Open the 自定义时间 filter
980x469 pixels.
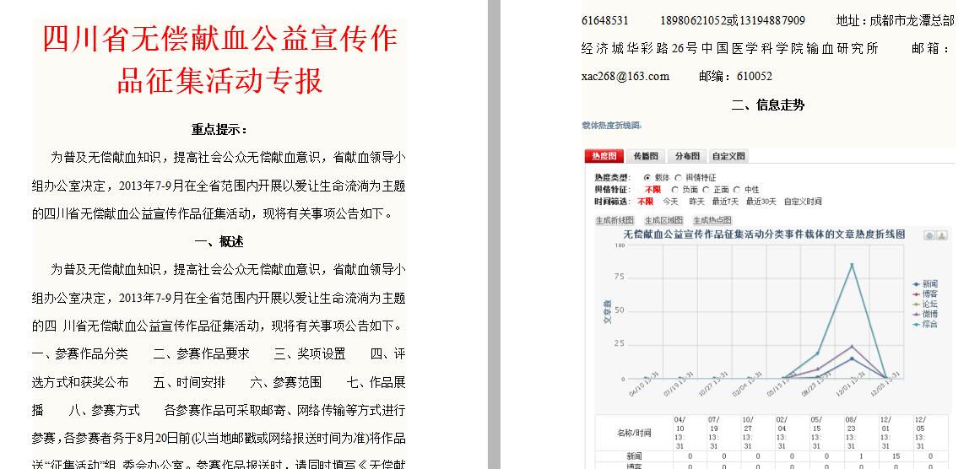click(x=803, y=202)
